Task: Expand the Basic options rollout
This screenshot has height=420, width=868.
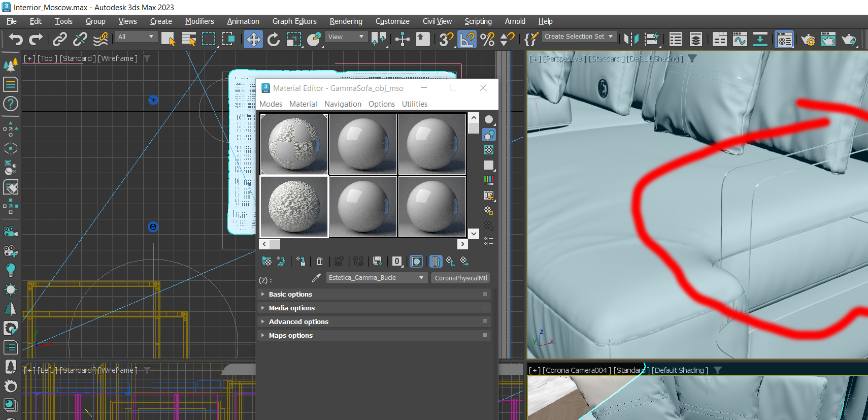Action: click(x=290, y=294)
